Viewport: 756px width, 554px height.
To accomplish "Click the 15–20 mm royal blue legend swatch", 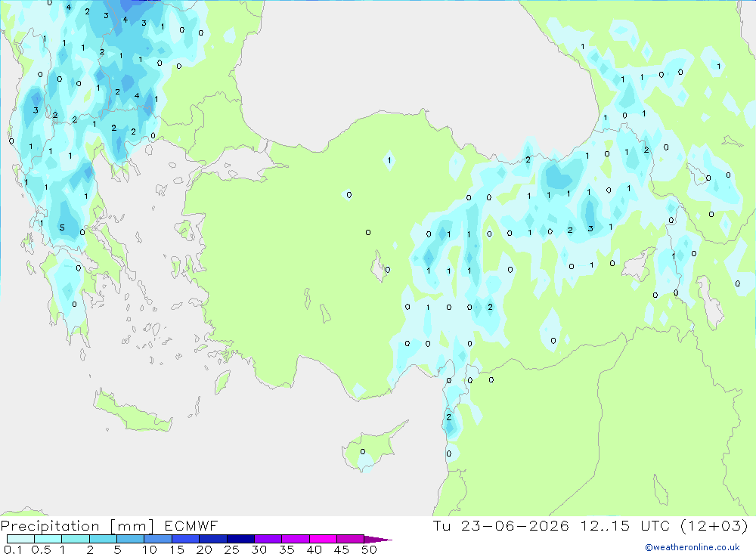I will click(x=185, y=539).
